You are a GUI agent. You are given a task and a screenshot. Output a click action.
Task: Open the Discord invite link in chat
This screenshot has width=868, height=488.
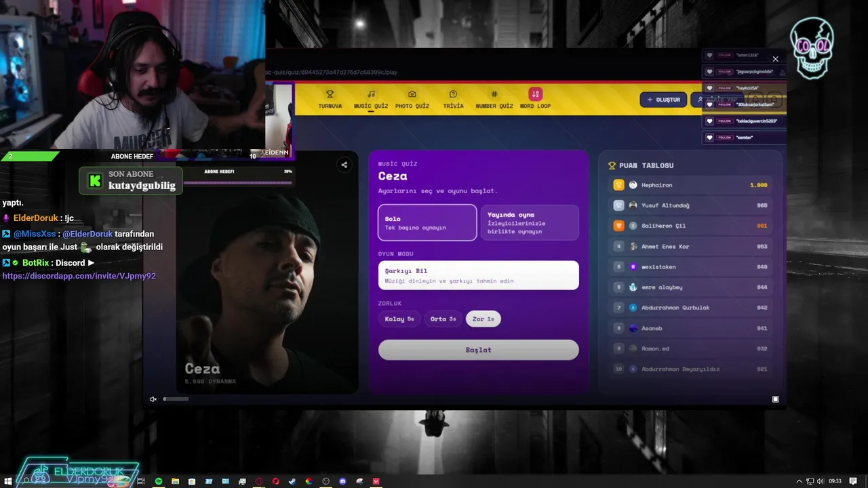[x=79, y=277]
